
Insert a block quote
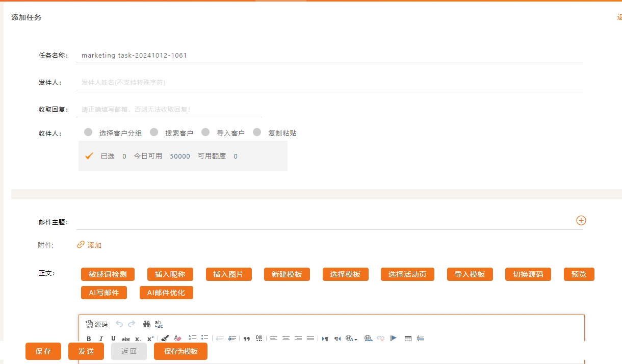click(x=247, y=339)
